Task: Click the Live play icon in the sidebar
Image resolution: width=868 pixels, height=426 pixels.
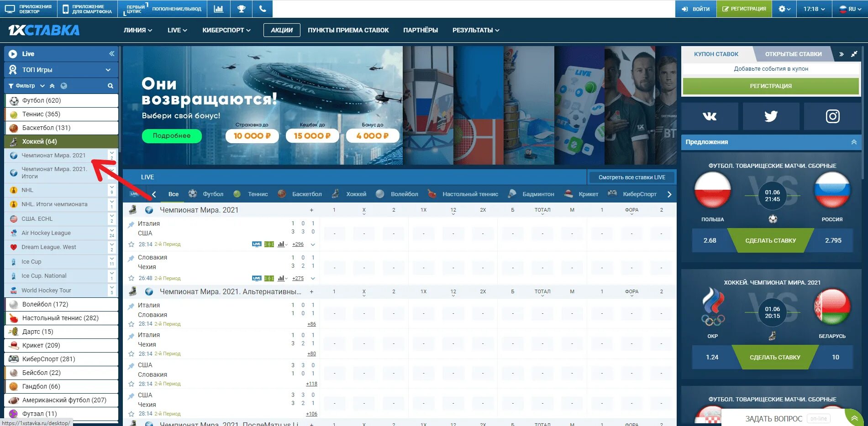Action: click(x=13, y=54)
